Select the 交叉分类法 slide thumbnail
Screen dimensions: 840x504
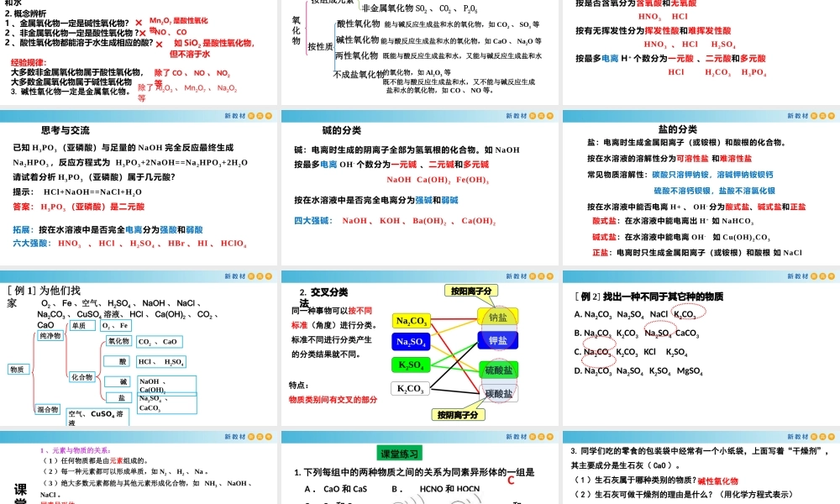click(419, 348)
